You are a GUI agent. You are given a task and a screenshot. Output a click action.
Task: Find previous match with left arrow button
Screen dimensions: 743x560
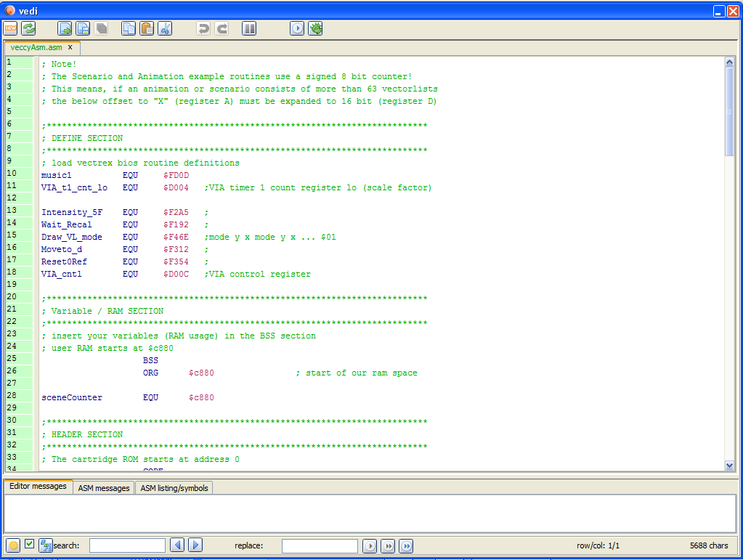(x=177, y=545)
